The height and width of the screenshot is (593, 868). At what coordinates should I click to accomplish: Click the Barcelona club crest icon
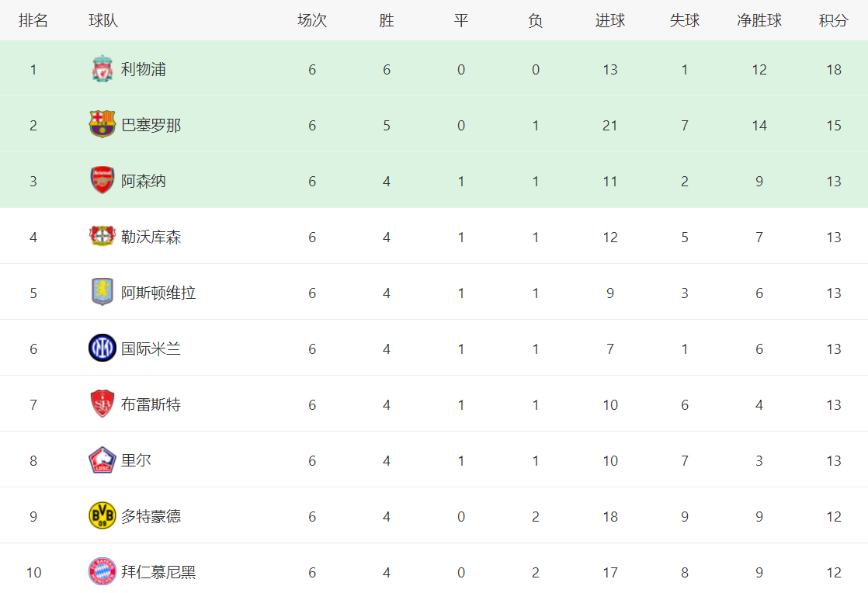coord(102,125)
